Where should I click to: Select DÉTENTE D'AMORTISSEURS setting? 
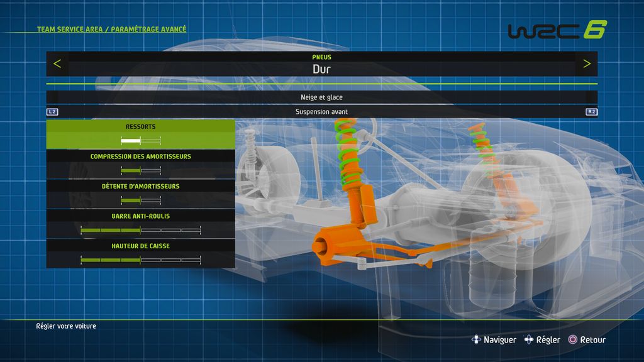pyautogui.click(x=140, y=194)
